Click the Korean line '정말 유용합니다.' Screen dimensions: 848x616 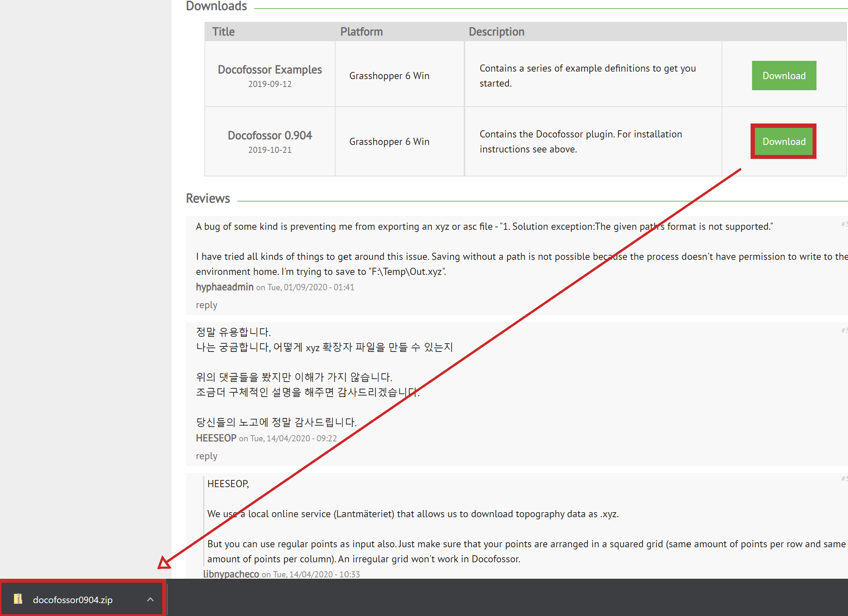tap(233, 332)
